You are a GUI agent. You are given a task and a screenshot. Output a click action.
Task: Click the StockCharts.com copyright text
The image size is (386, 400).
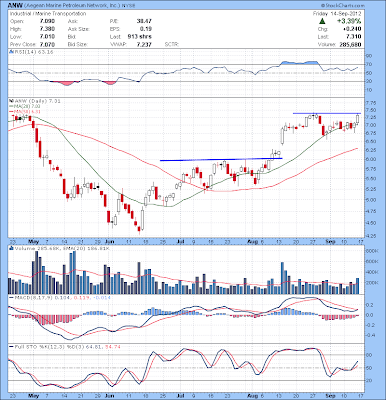point(343,6)
